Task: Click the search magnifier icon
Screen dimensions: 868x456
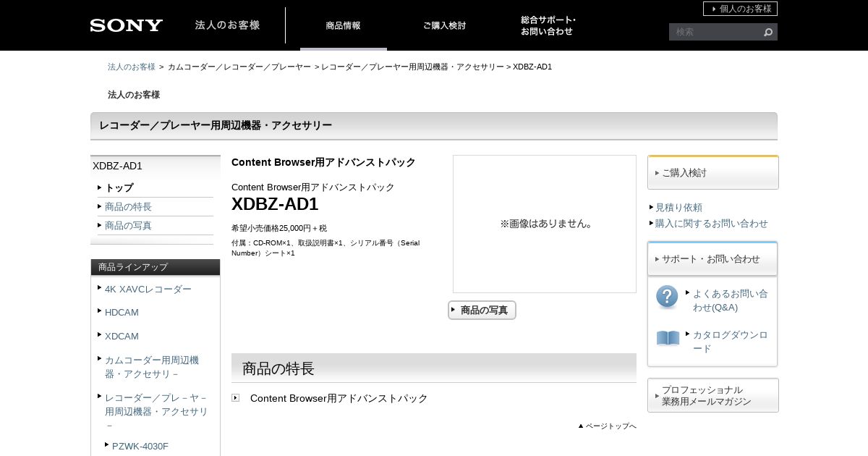Action: click(768, 32)
